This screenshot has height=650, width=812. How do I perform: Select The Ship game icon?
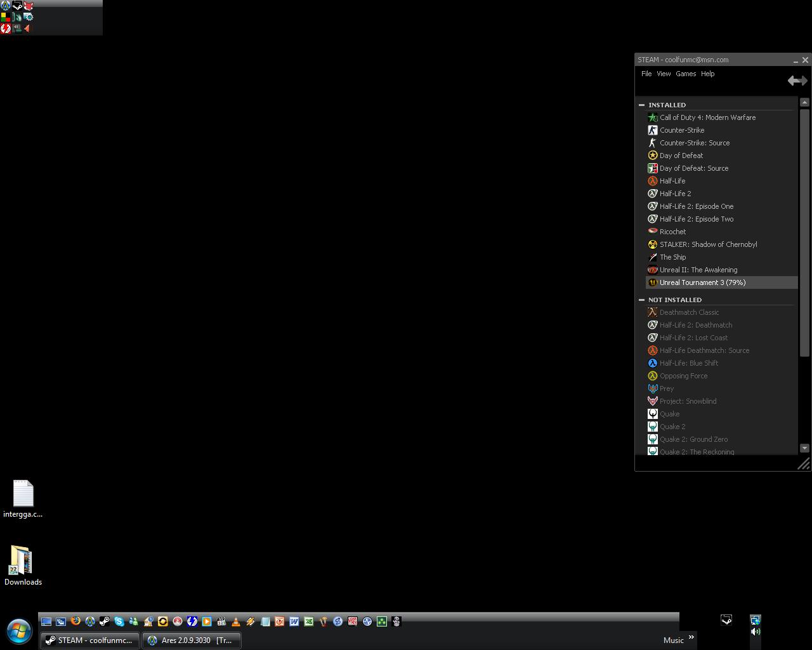click(652, 257)
